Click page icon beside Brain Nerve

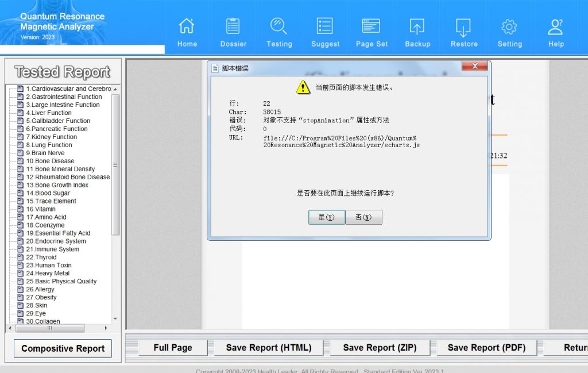21,153
